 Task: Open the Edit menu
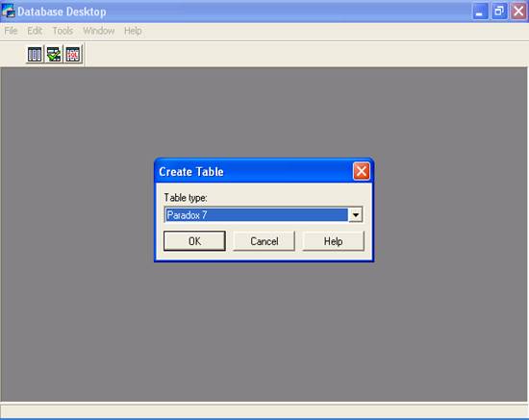tap(35, 31)
